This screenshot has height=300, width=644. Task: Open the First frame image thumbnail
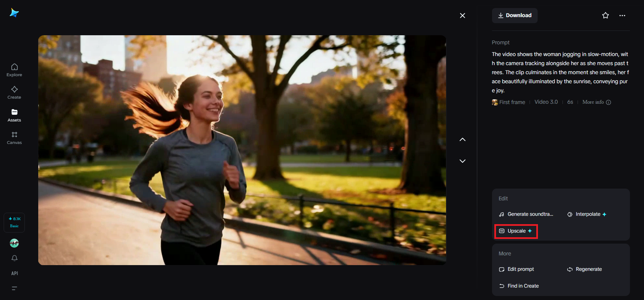[495, 102]
